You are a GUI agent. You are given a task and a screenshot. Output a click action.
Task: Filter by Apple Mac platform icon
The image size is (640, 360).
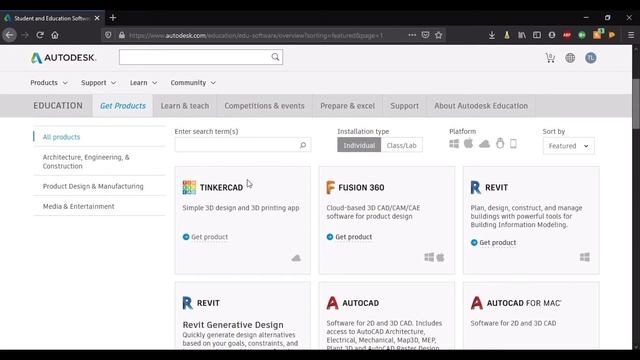click(x=469, y=143)
